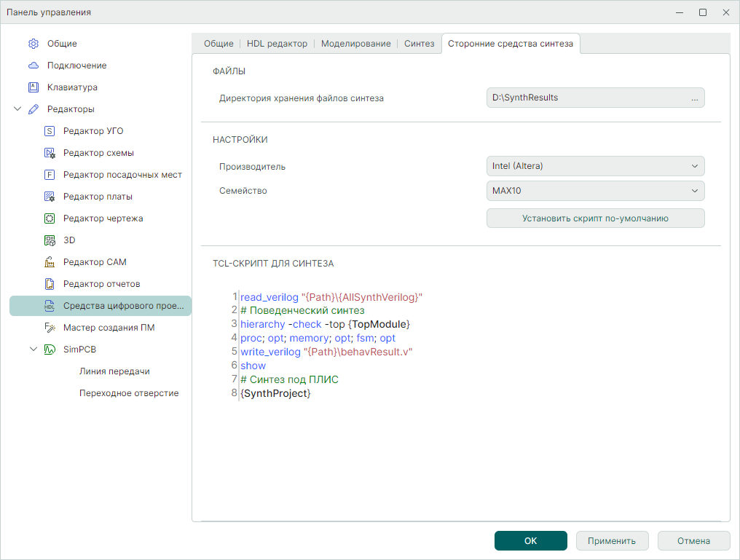Click the Редактор CAM factory icon
740x560 pixels.
click(x=50, y=262)
